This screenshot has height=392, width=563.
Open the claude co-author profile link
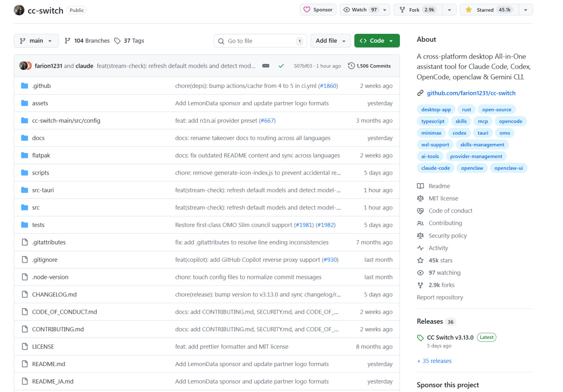tap(84, 66)
